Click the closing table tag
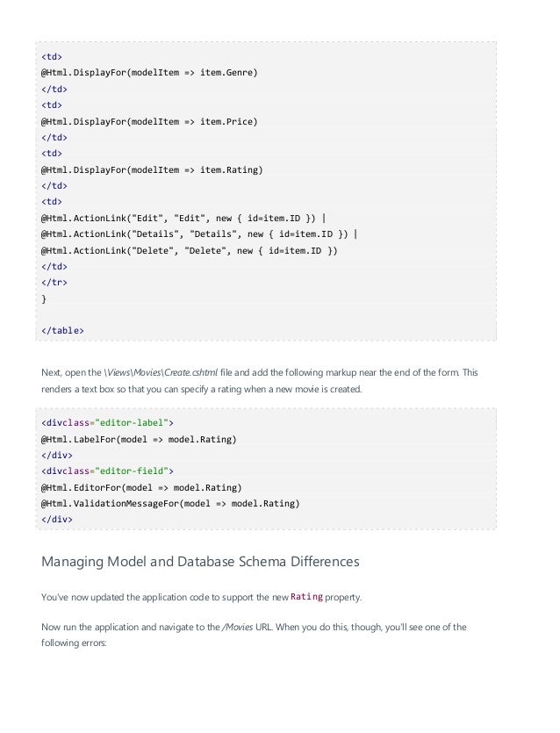This screenshot has height=733, width=560. coord(62,330)
